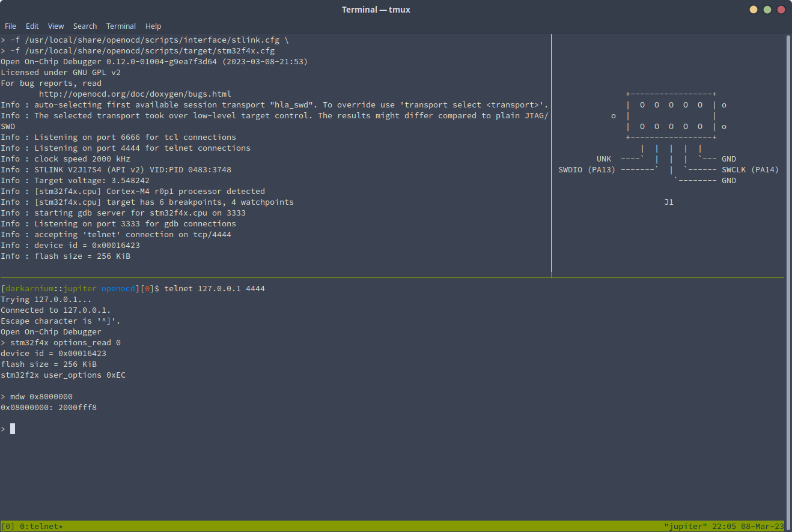Click the window title 'Terminal — tmux'
The height and width of the screenshot is (532, 792).
point(376,10)
